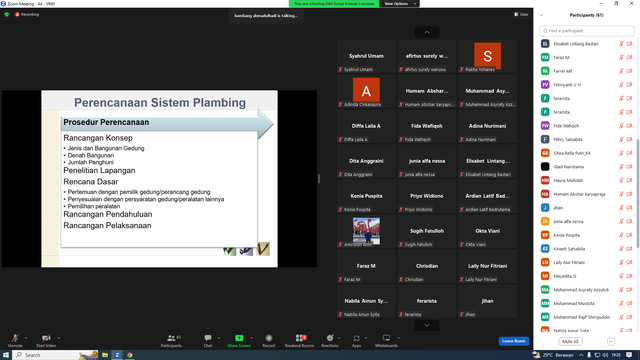
Task: Open the Reactions icon
Action: coord(330,338)
